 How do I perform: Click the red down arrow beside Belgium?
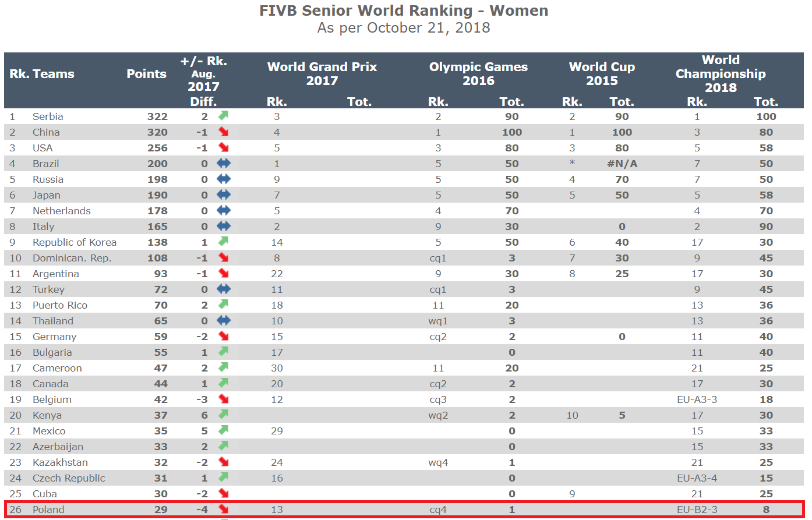coord(223,399)
